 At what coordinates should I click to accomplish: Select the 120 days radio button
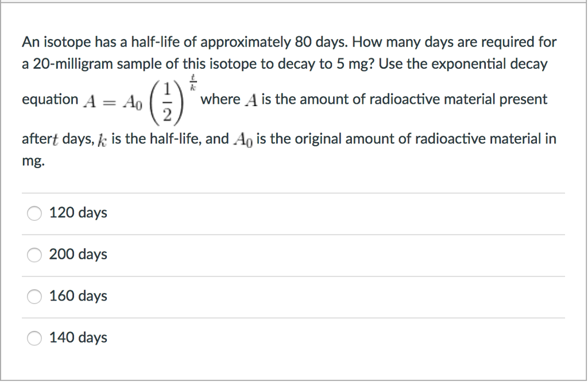click(x=34, y=213)
